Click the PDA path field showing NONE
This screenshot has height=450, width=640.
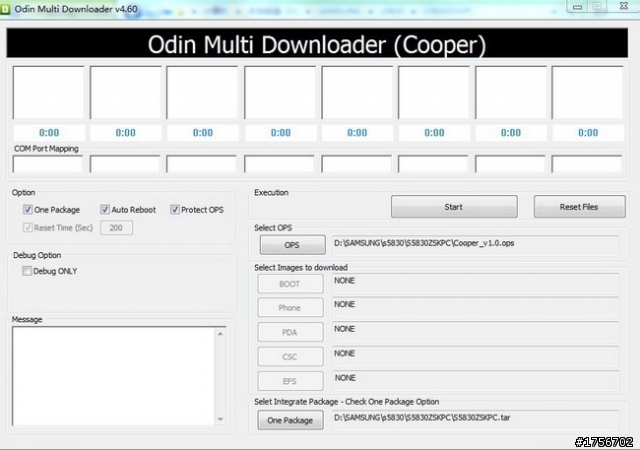[x=476, y=332]
